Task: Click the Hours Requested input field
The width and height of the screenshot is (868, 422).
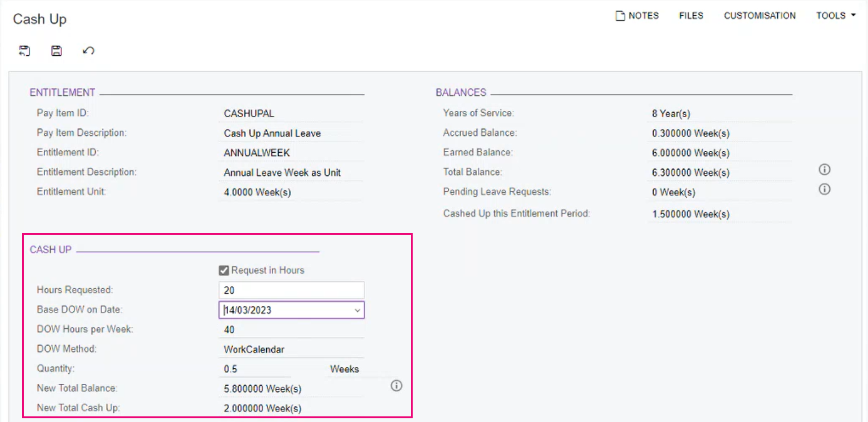Action: (291, 290)
